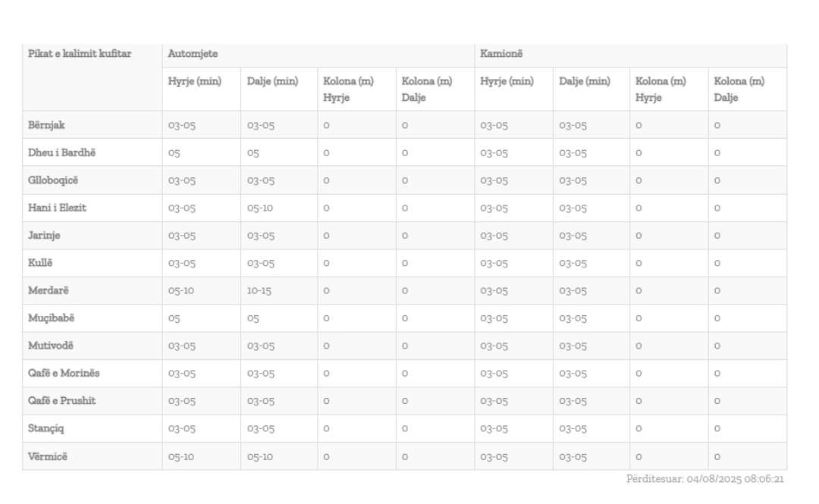Click the Qafë e Prushit row name

point(62,400)
